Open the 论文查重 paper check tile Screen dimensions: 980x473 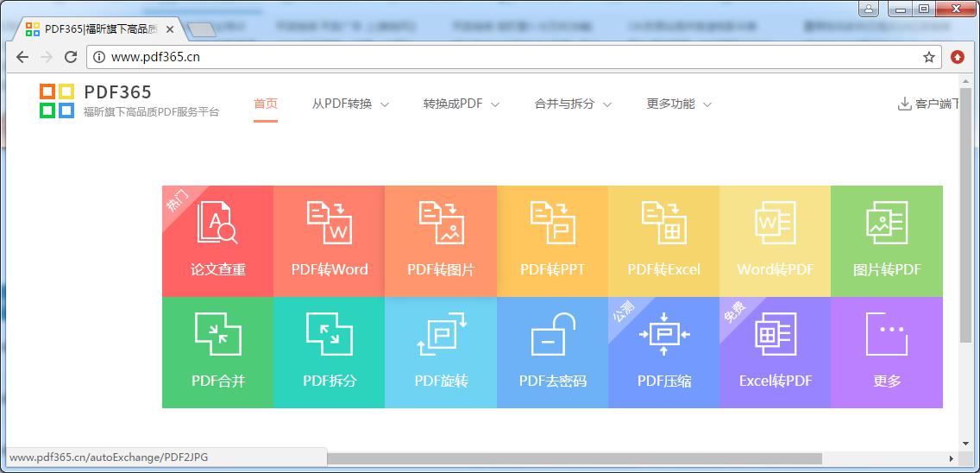217,241
